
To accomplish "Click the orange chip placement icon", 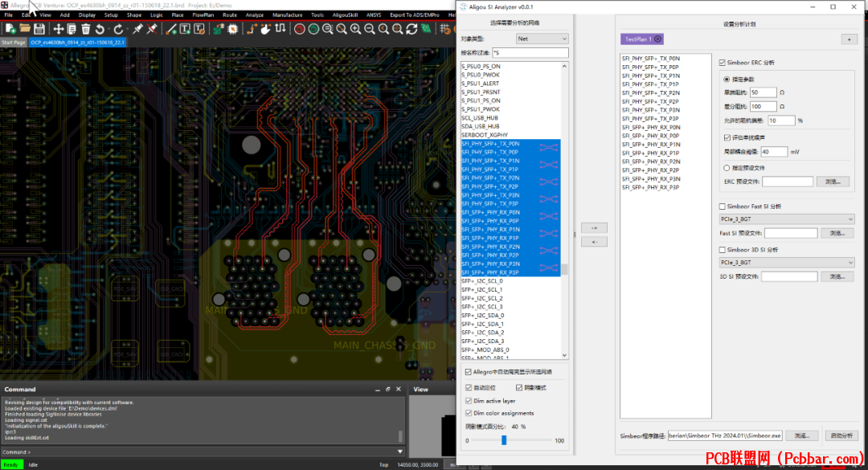I will (232, 29).
